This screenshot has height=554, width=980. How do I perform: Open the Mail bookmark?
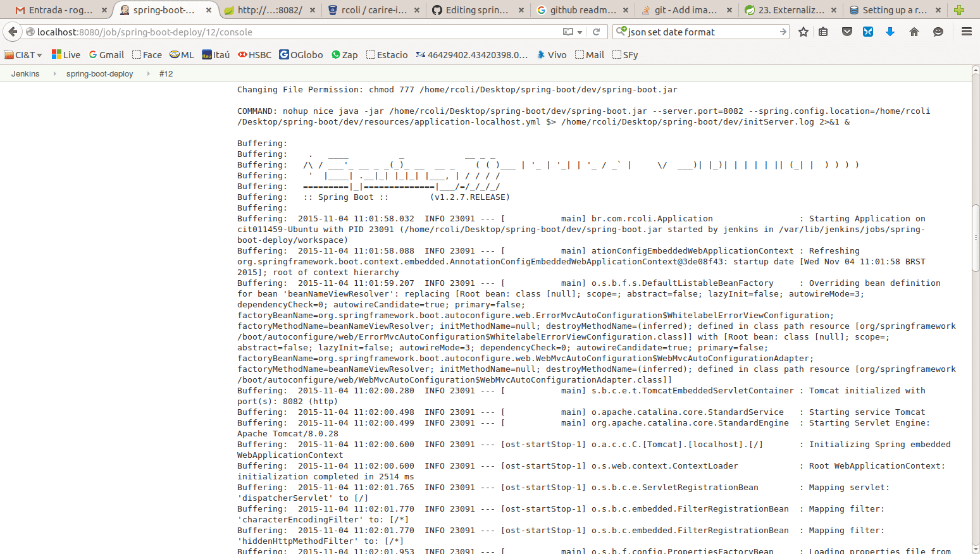tap(590, 55)
